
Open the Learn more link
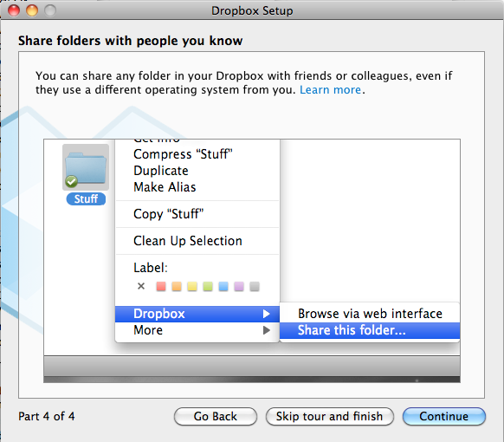330,90
